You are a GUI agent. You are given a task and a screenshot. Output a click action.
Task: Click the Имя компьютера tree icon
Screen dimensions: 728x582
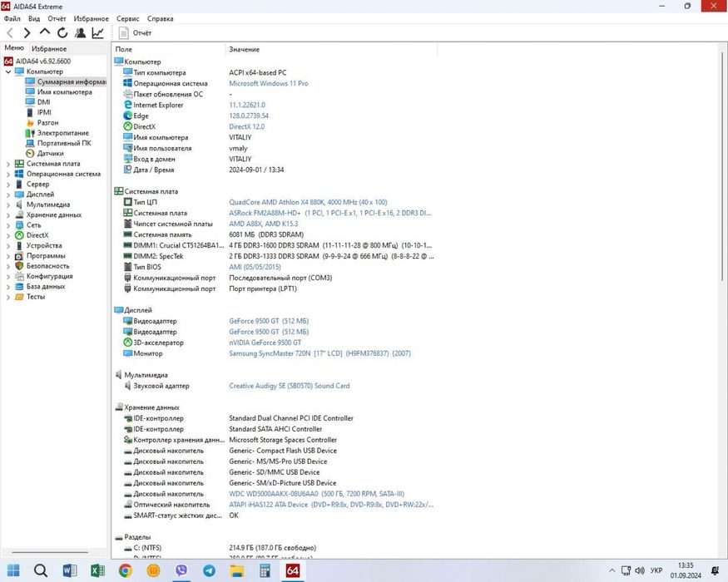[30, 92]
